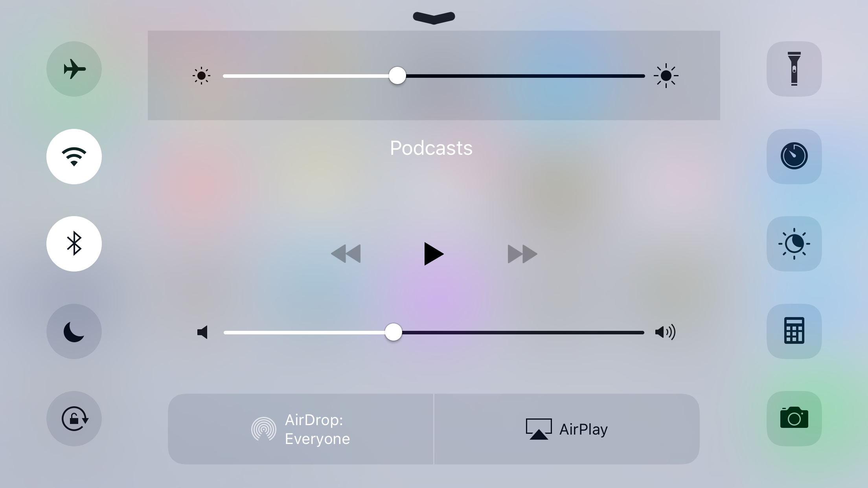Tap the Play button in Podcasts

(433, 254)
